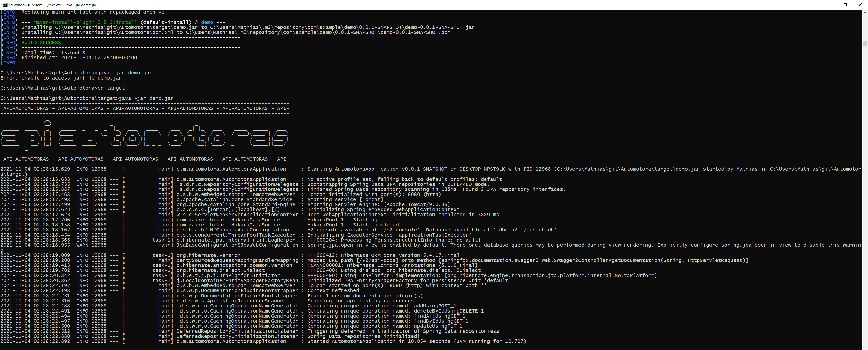Click 'Context refreshed' log message
This screenshot has height=350, width=868.
tap(333, 290)
